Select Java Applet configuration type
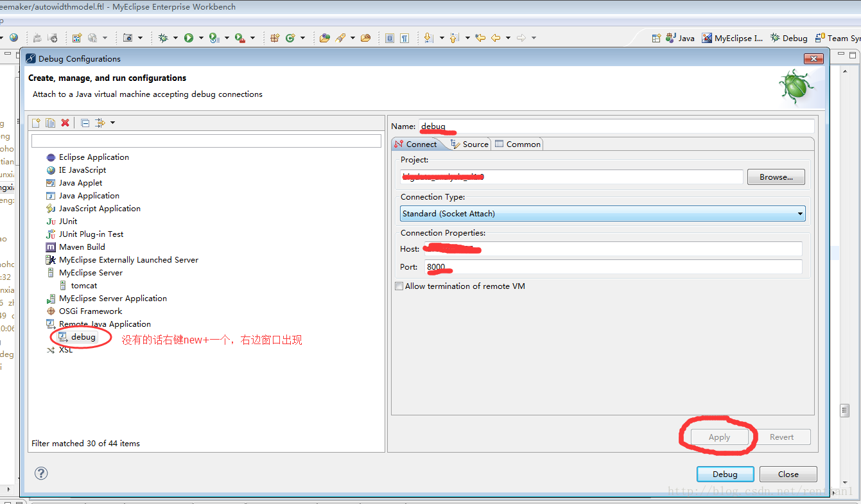The image size is (861, 504). tap(74, 183)
